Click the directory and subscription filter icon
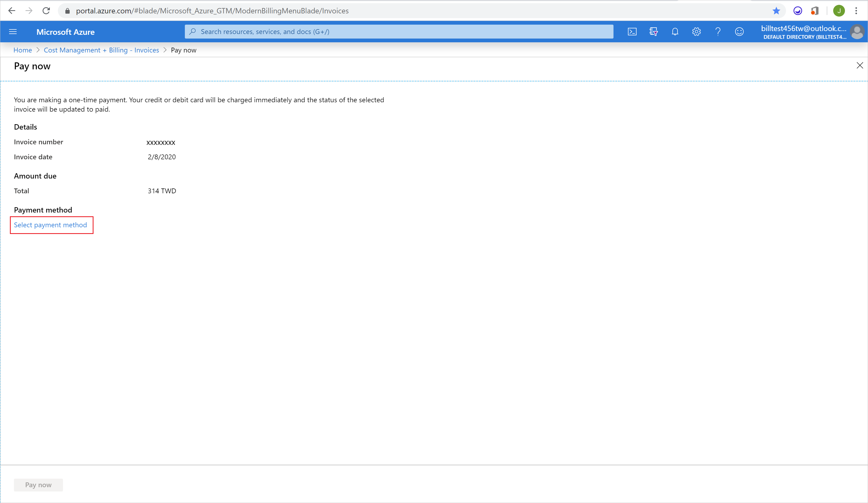 pos(654,31)
